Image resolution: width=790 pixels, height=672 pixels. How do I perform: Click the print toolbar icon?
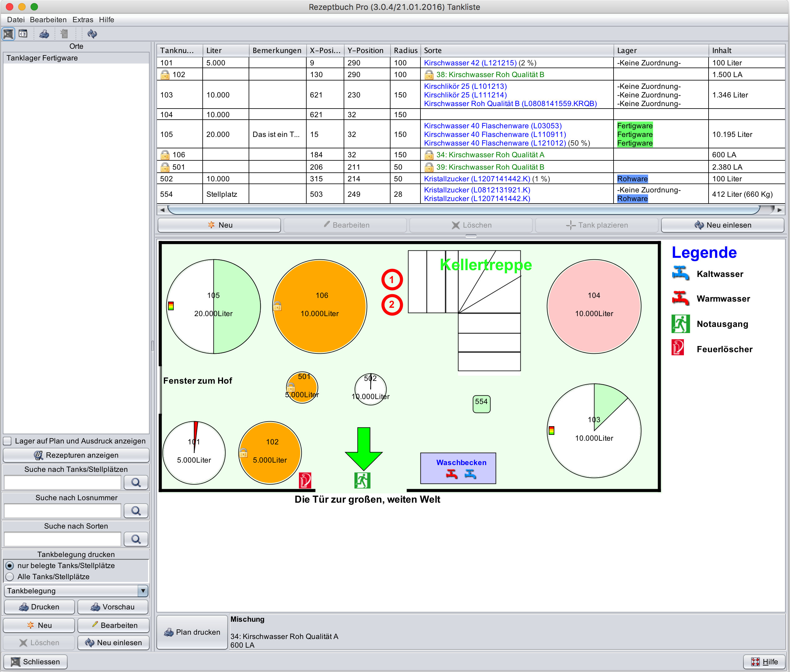click(x=44, y=34)
